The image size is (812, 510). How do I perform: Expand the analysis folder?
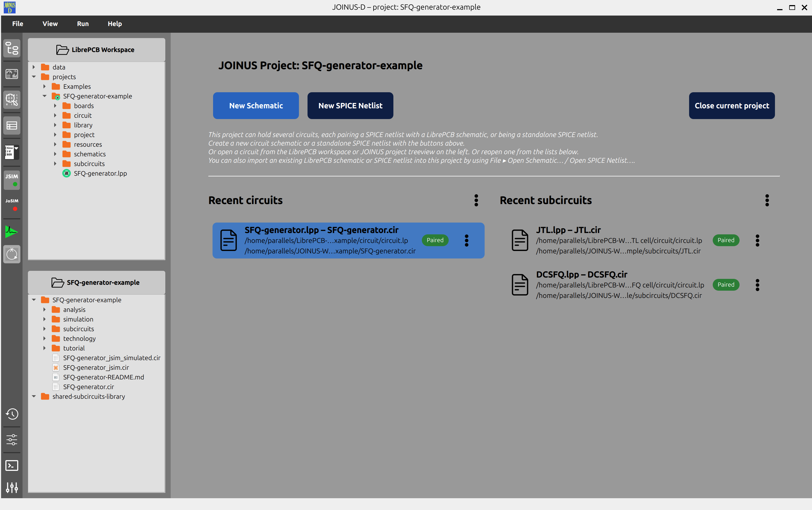[45, 309]
